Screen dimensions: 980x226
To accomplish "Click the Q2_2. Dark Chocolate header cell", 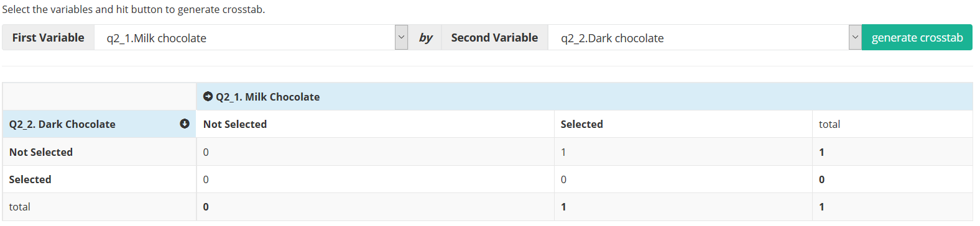I will [x=99, y=124].
